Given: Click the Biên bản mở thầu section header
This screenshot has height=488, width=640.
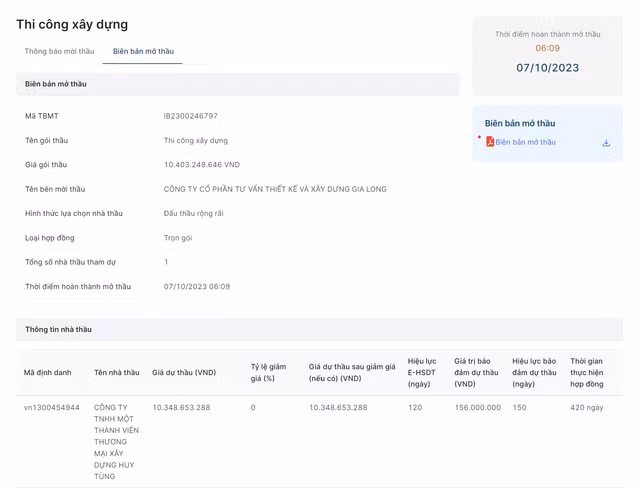Looking at the screenshot, I should [56, 84].
